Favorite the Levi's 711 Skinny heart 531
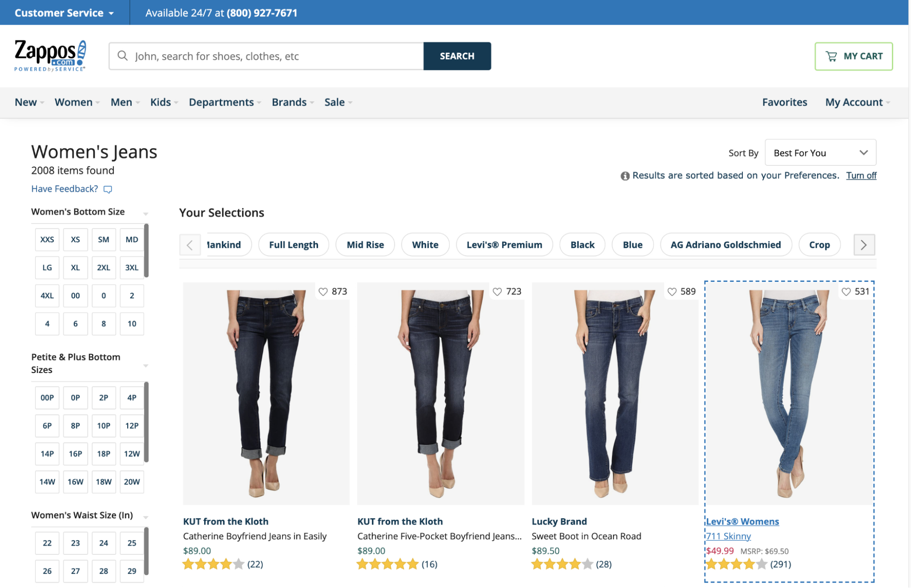Image resolution: width=911 pixels, height=588 pixels. [846, 291]
